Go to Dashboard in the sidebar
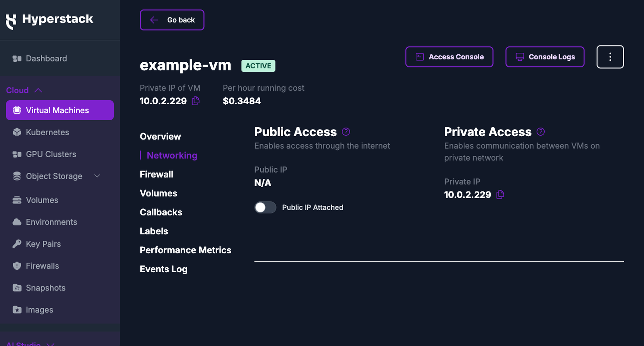The height and width of the screenshot is (346, 644). 46,59
